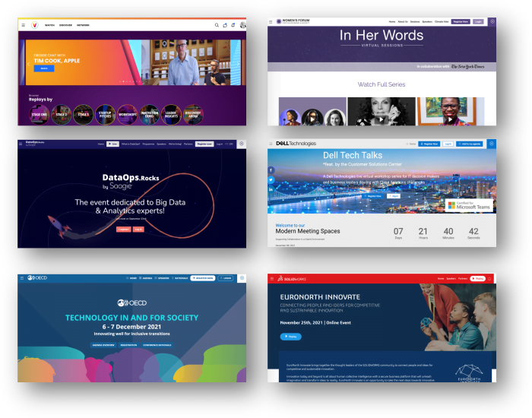This screenshot has width=532, height=418.
Task: Open Leader Insights replays circle
Action: (x=171, y=115)
